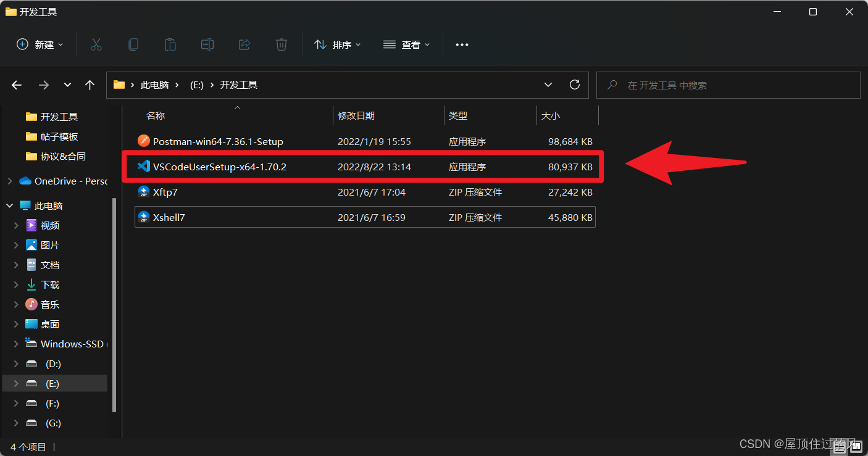Open the three-dots more options menu
Image resolution: width=868 pixels, height=456 pixels.
click(462, 44)
